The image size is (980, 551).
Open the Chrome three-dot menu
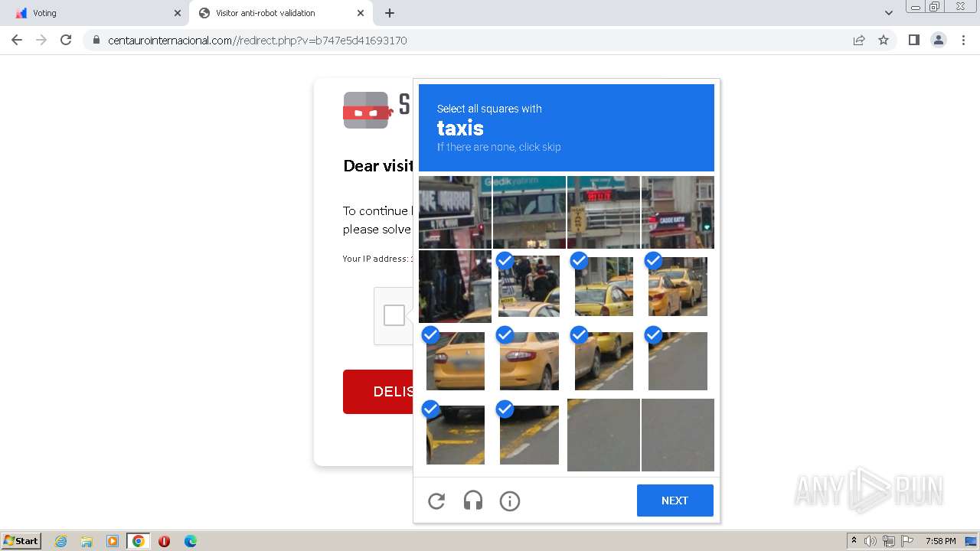tap(963, 40)
